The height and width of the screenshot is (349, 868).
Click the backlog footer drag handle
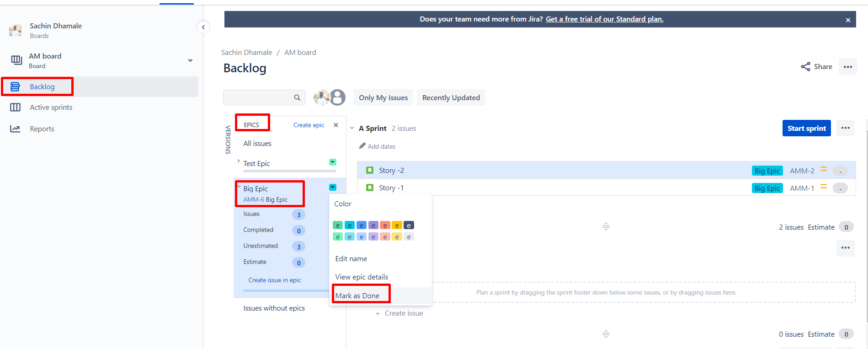pos(606,334)
